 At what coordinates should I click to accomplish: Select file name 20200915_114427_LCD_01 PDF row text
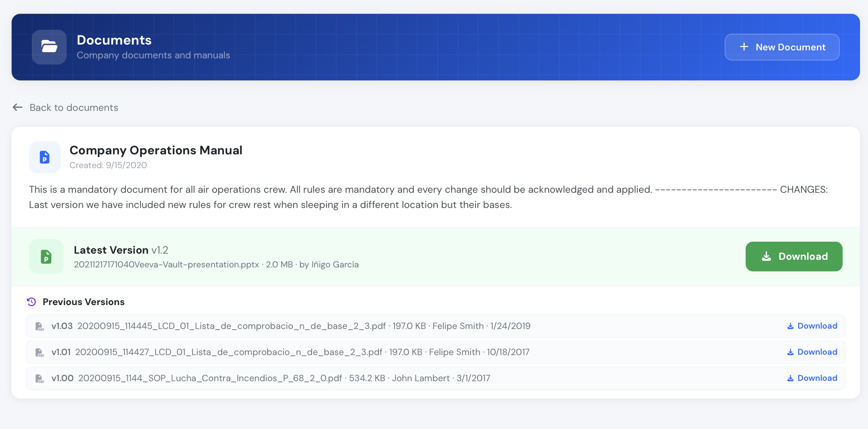[x=229, y=352]
